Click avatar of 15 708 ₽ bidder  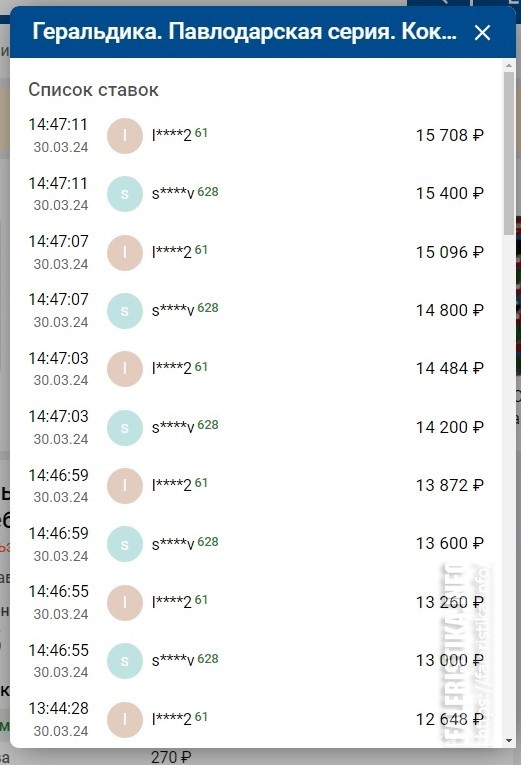pyautogui.click(x=125, y=136)
